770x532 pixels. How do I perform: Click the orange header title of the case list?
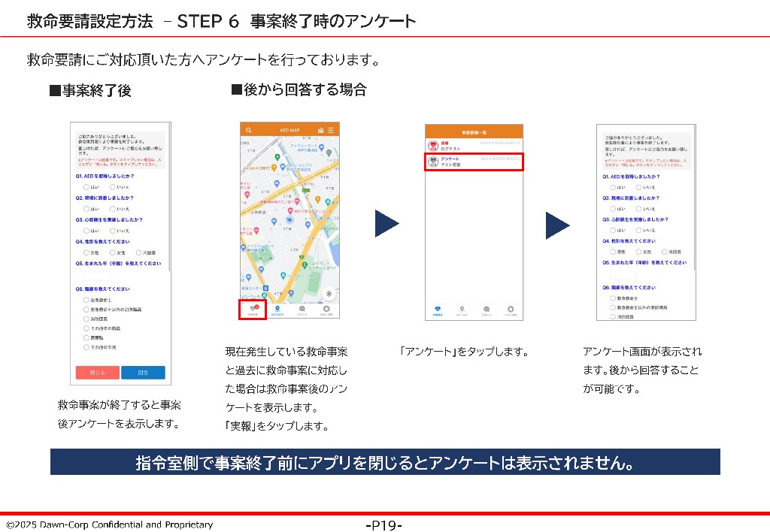coord(474,132)
